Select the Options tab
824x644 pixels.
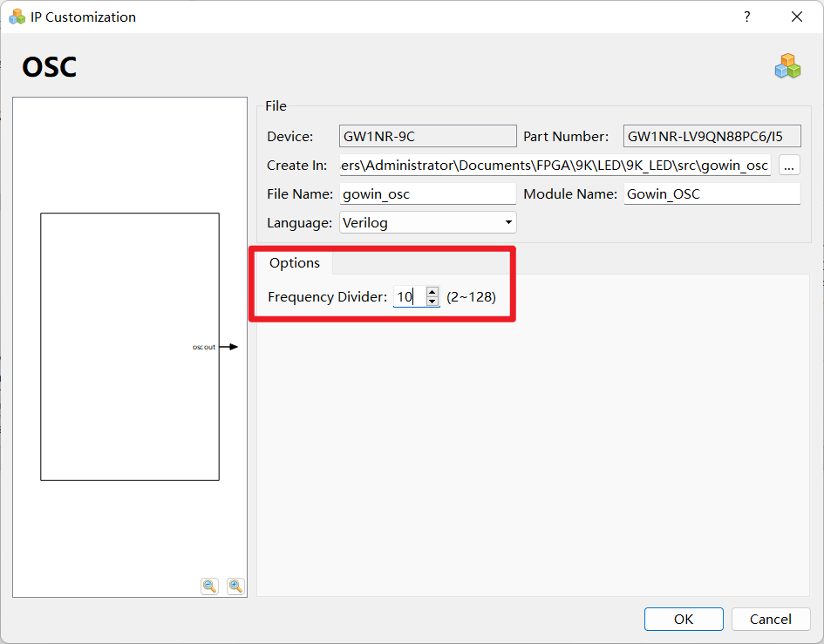click(295, 262)
